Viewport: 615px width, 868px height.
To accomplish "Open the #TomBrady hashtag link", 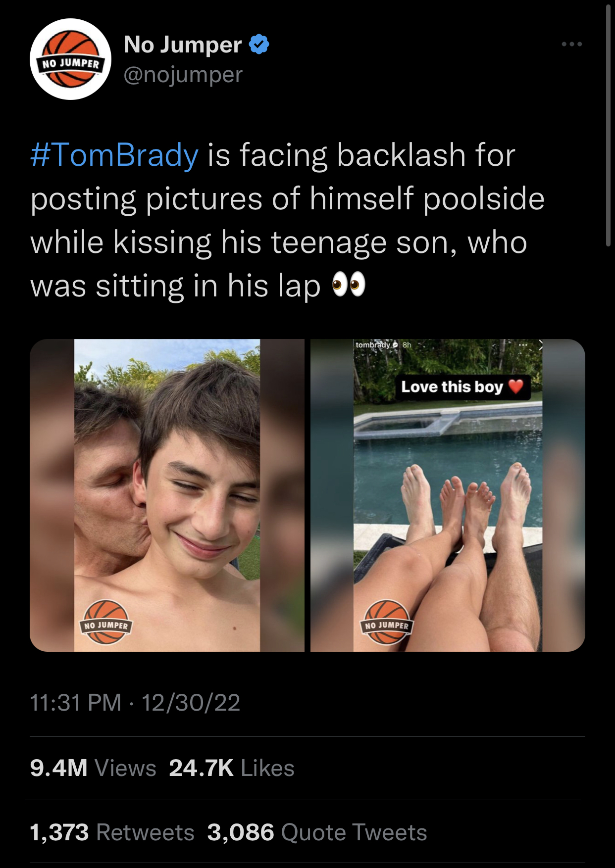I will (114, 155).
